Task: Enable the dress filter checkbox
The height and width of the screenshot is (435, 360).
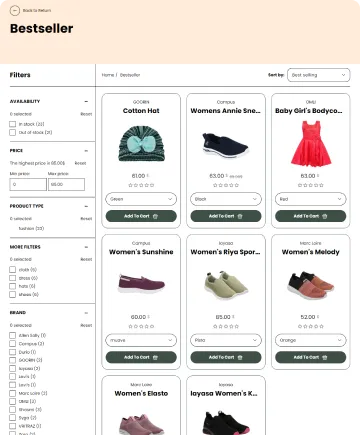Action: [13, 278]
